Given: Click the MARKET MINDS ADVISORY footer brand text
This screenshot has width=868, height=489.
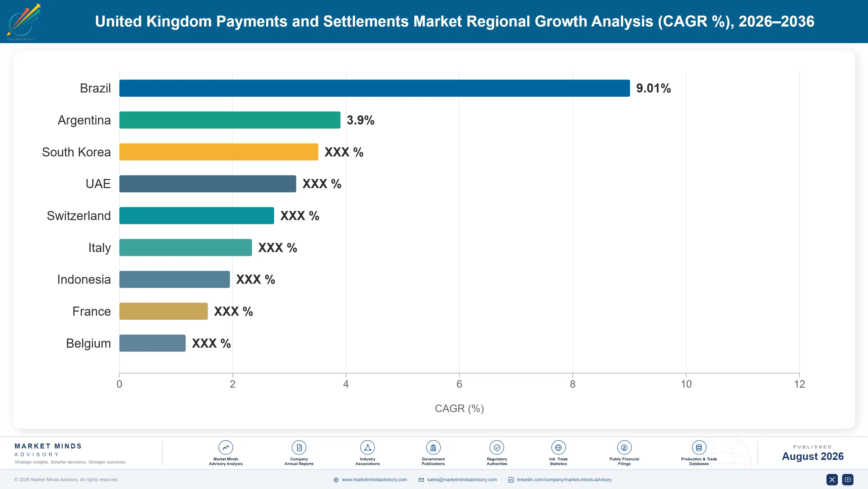Looking at the screenshot, I should pos(48,450).
